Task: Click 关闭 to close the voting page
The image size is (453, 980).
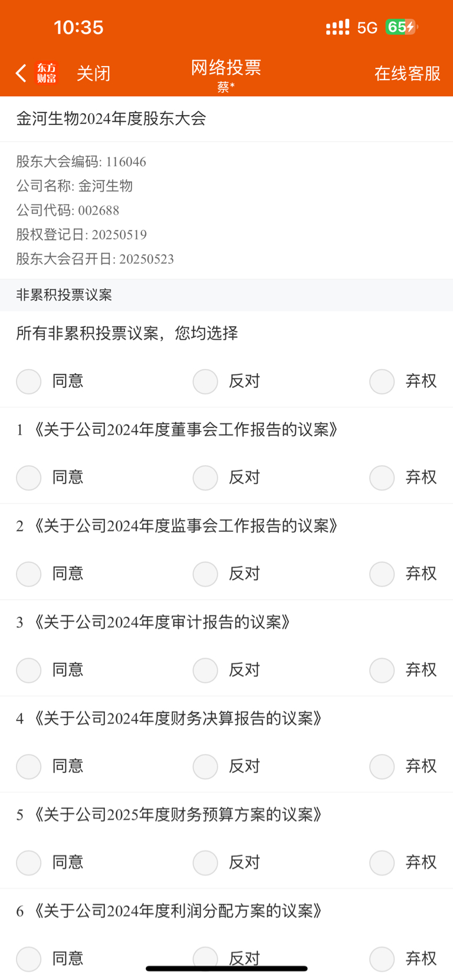Action: tap(93, 73)
